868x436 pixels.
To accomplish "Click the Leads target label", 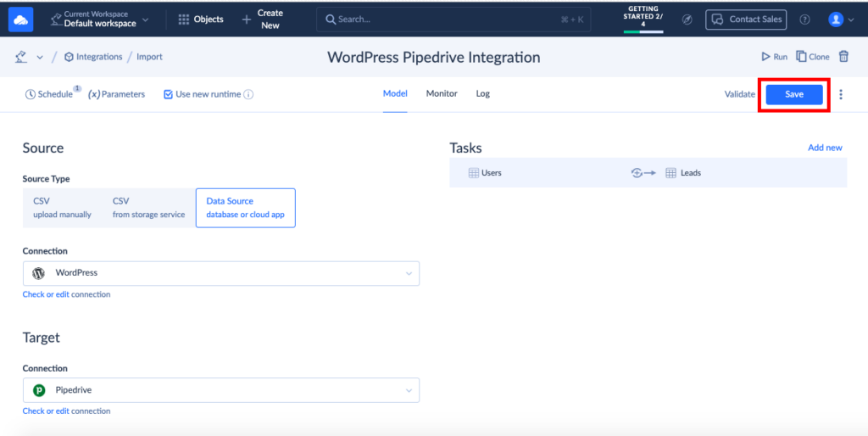I will [691, 173].
